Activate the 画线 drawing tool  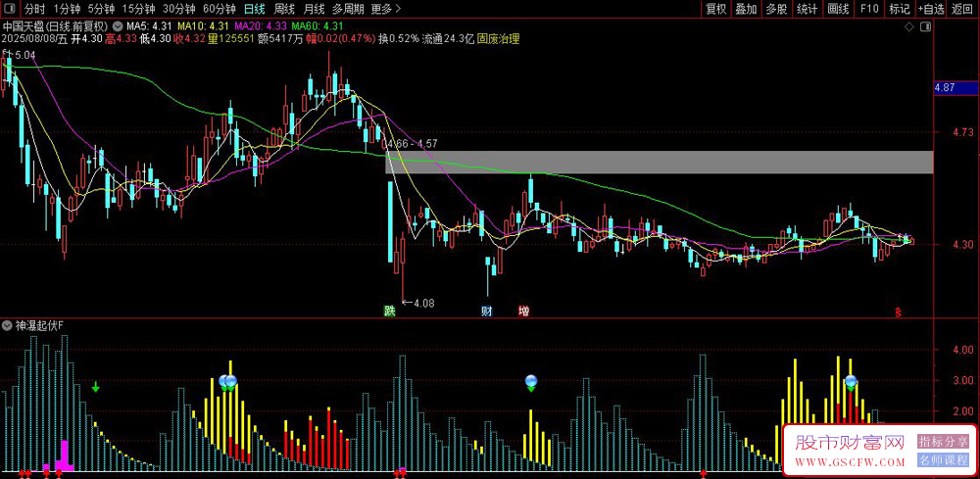(838, 9)
